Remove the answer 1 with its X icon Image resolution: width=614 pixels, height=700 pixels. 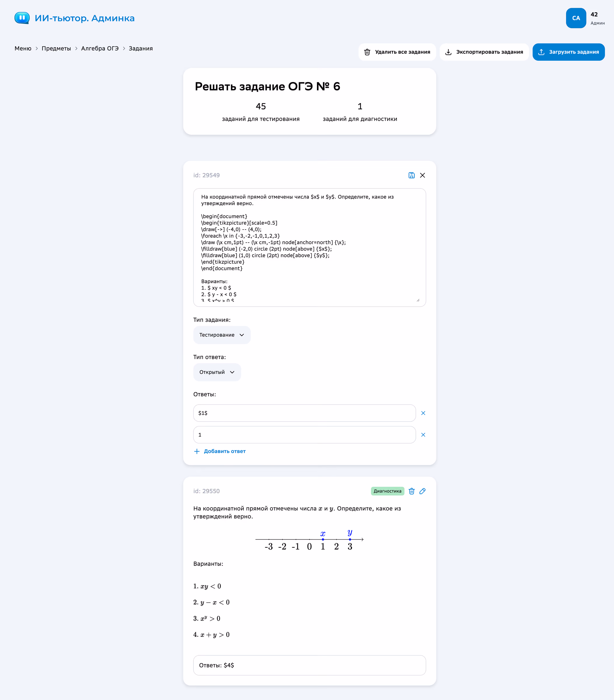[x=423, y=435]
